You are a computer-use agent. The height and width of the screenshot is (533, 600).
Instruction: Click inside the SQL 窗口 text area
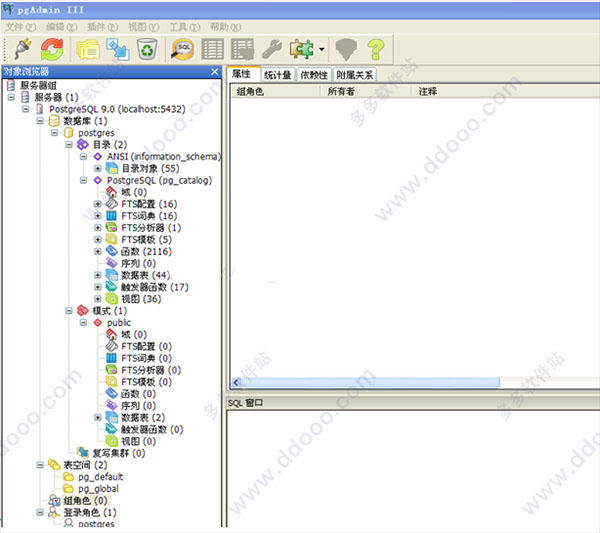(413, 469)
